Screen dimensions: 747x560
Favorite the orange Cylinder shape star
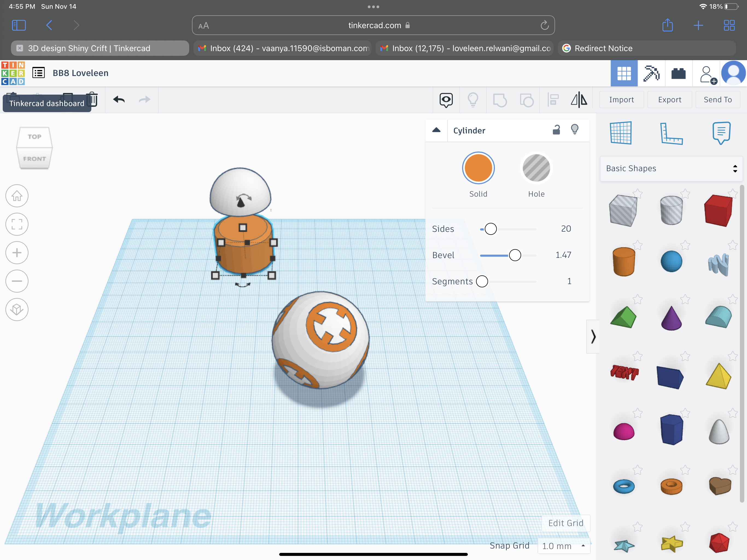[x=637, y=245]
